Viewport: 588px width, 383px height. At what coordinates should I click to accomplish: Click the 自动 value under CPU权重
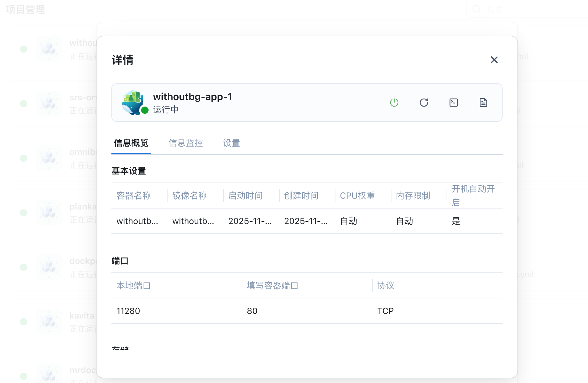point(348,221)
